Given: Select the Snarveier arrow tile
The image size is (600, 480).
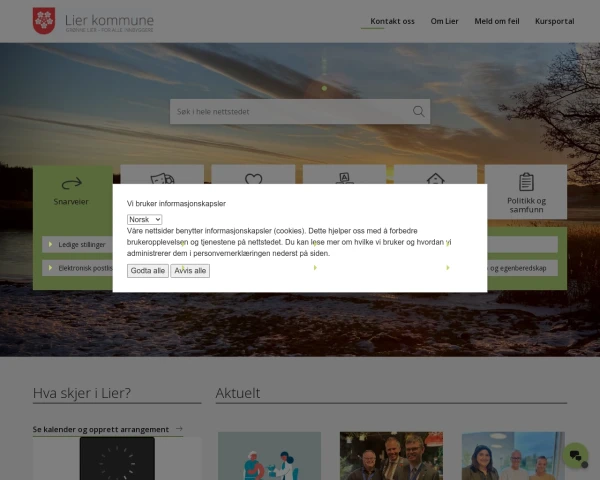Looking at the screenshot, I should click(72, 189).
